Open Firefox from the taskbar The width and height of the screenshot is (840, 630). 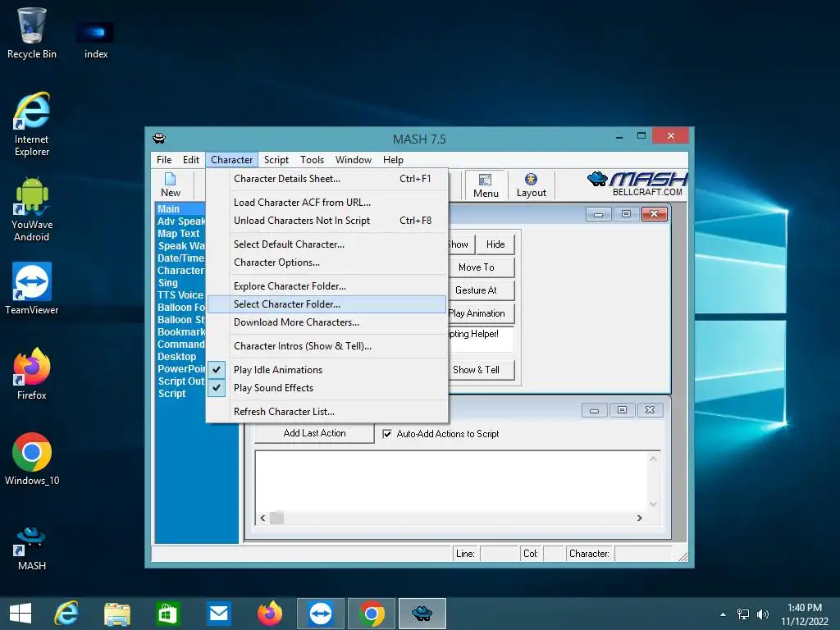pos(269,614)
